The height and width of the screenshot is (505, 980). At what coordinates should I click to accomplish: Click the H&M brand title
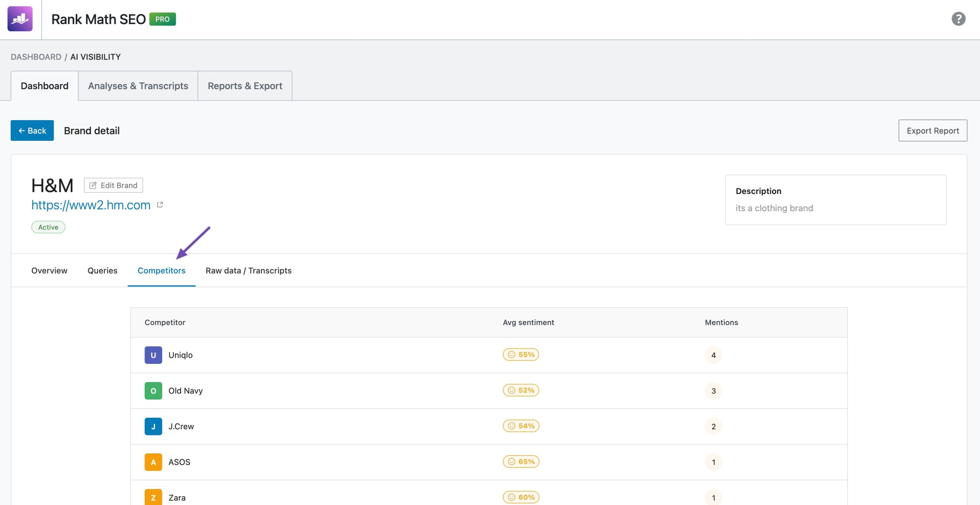coord(52,186)
